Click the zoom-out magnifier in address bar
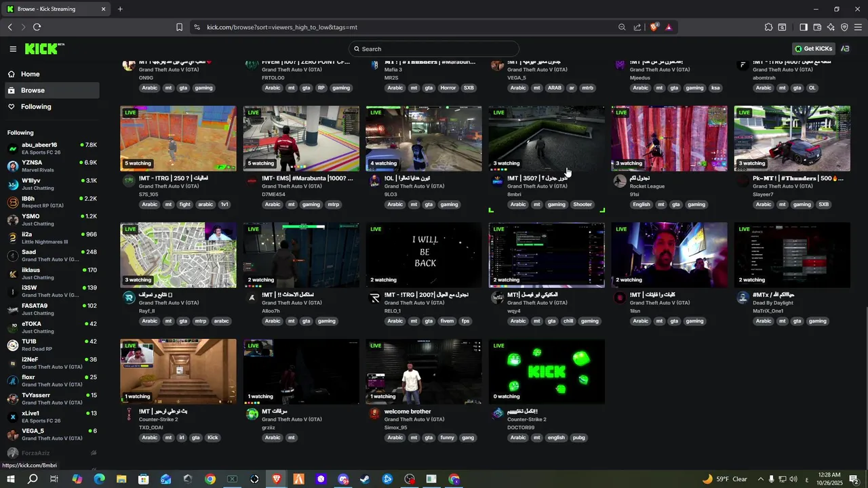Screen dimensions: 868x488 pyautogui.click(x=622, y=27)
